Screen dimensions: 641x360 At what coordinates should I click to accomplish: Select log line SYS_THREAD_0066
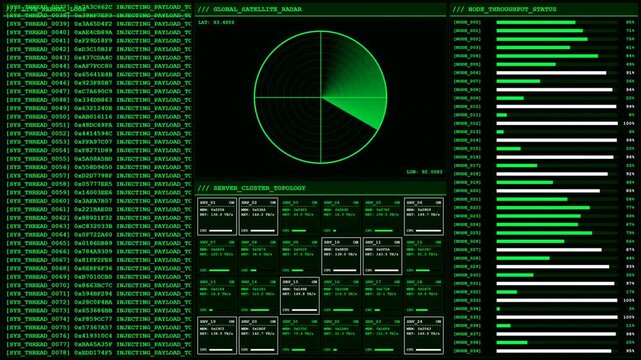pyautogui.click(x=99, y=252)
